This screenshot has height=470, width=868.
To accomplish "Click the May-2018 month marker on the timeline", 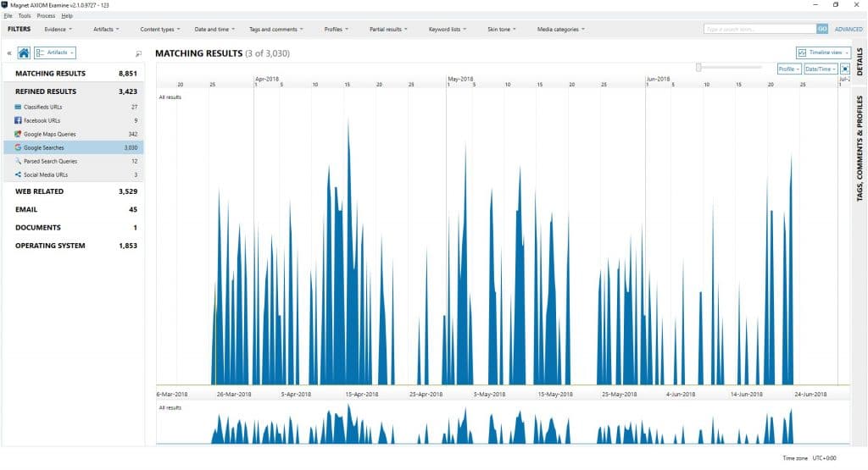I will (x=460, y=79).
